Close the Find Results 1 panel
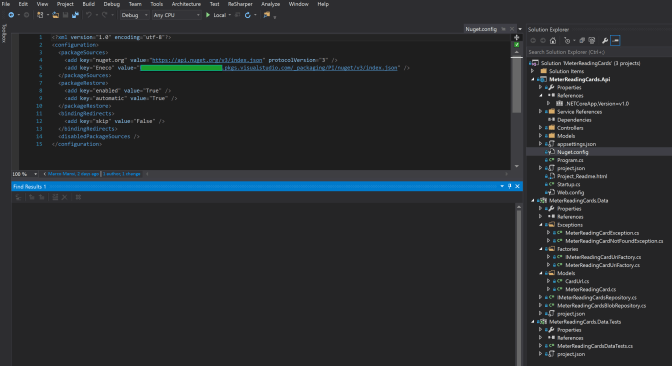 pos(517,186)
